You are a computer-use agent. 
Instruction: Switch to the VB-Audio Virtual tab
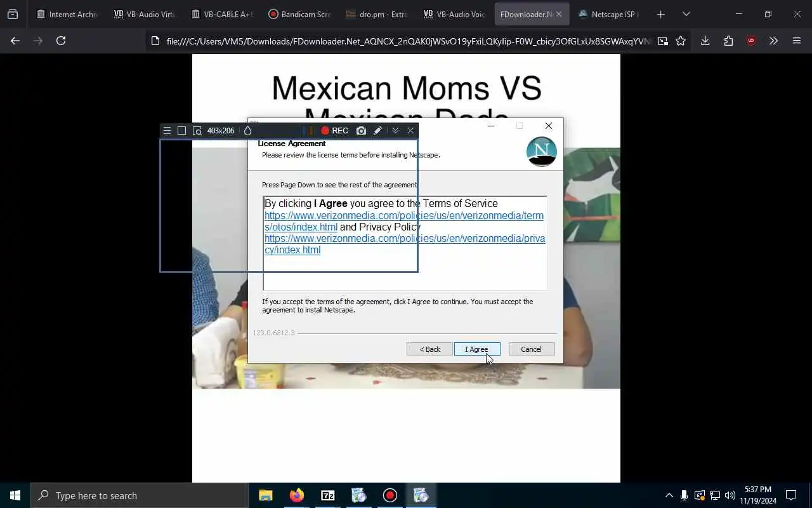[145, 14]
